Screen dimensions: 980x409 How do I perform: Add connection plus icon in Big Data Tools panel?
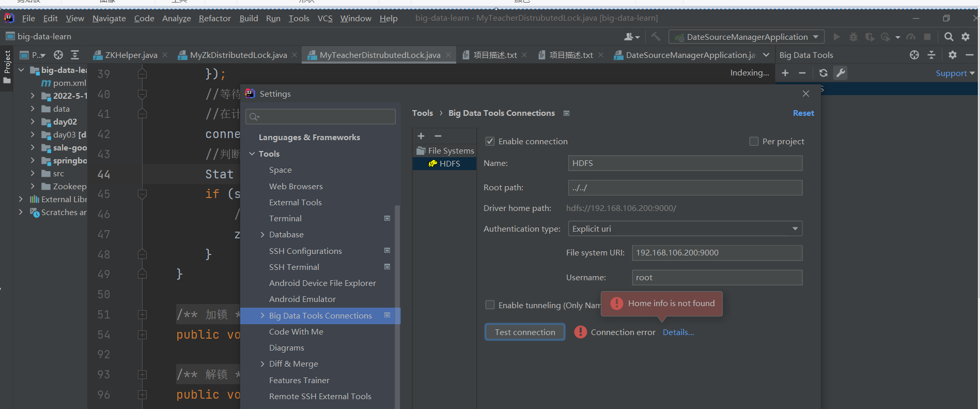tap(785, 73)
